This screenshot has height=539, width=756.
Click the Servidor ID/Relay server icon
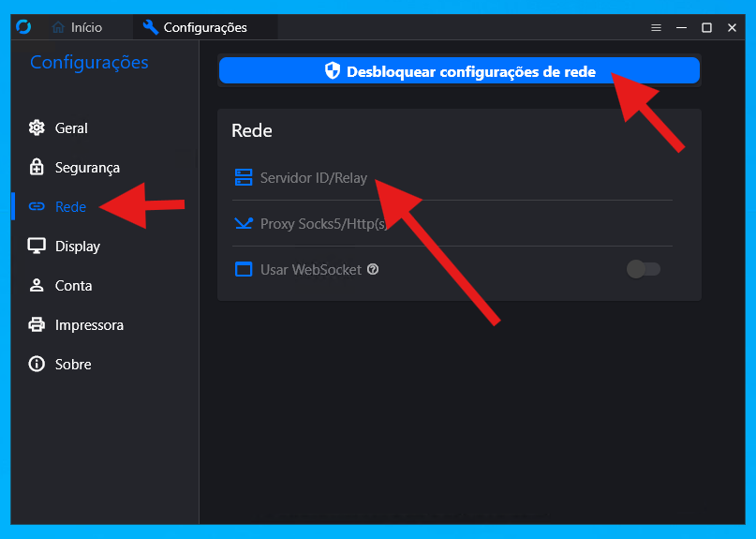pos(244,177)
